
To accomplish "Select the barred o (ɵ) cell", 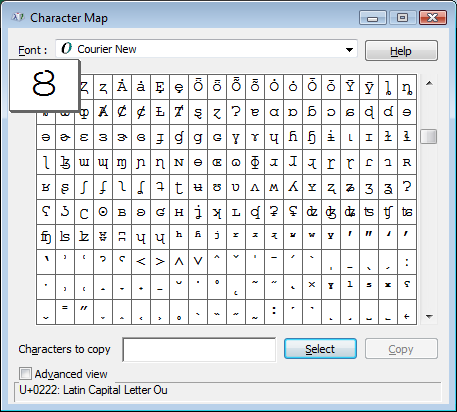I will click(x=198, y=162).
